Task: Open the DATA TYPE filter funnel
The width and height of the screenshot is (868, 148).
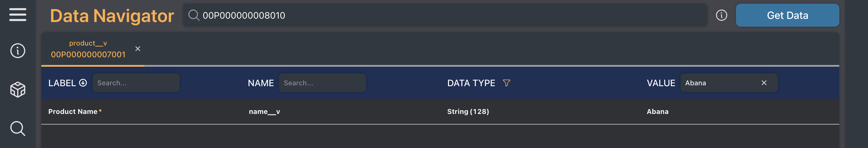Action: [x=506, y=83]
